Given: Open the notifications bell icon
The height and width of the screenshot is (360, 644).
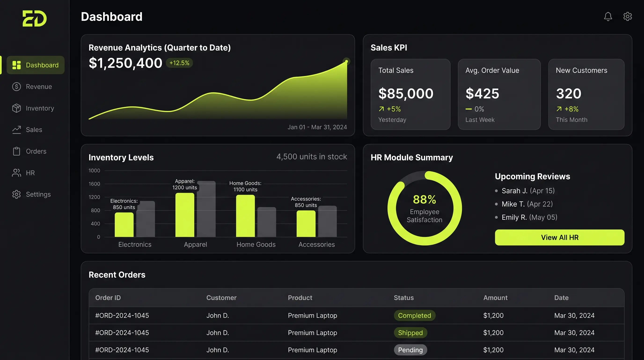Looking at the screenshot, I should pyautogui.click(x=608, y=16).
